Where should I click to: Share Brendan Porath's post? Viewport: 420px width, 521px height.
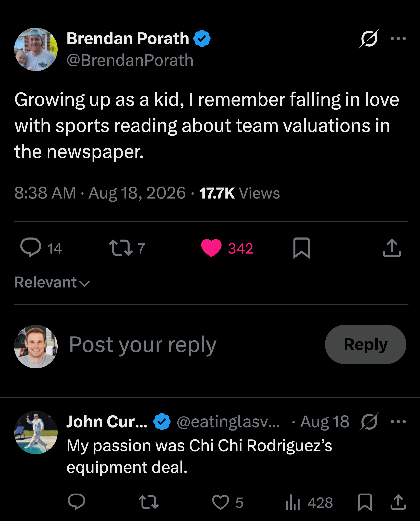(x=392, y=248)
